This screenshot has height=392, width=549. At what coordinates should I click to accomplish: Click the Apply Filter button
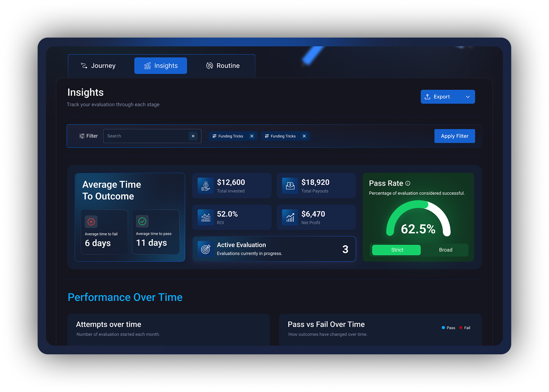(455, 136)
